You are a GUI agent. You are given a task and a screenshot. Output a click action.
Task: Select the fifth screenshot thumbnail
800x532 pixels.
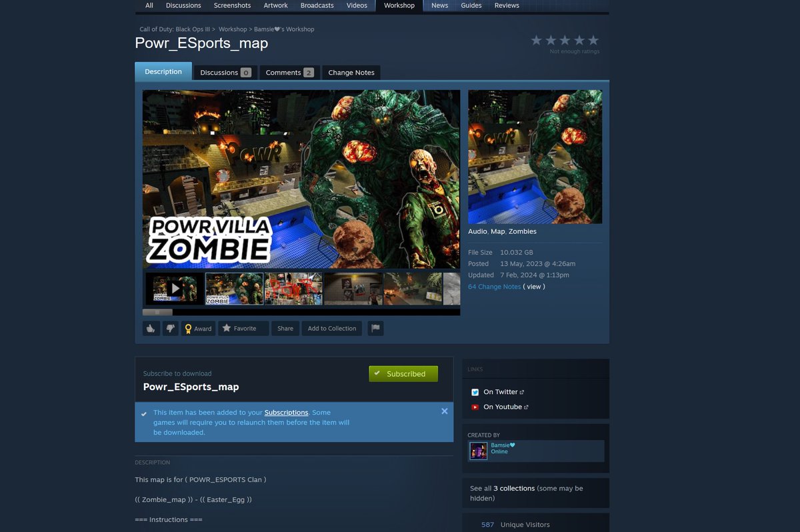412,289
